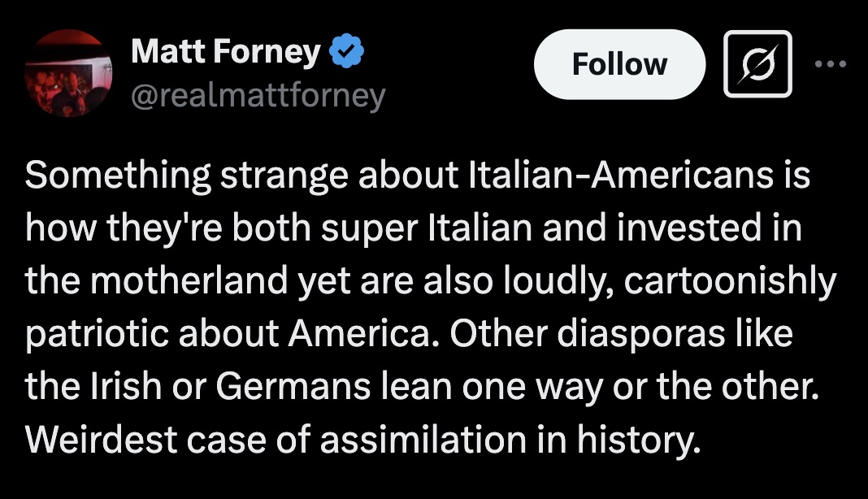The height and width of the screenshot is (499, 868).
Task: Click the Matt Forney display name
Action: tap(226, 51)
